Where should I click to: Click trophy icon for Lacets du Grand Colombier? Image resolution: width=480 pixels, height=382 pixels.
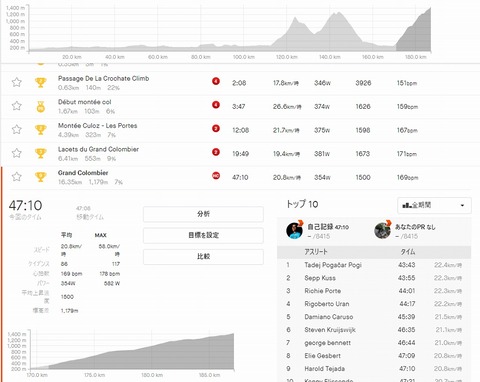40,153
